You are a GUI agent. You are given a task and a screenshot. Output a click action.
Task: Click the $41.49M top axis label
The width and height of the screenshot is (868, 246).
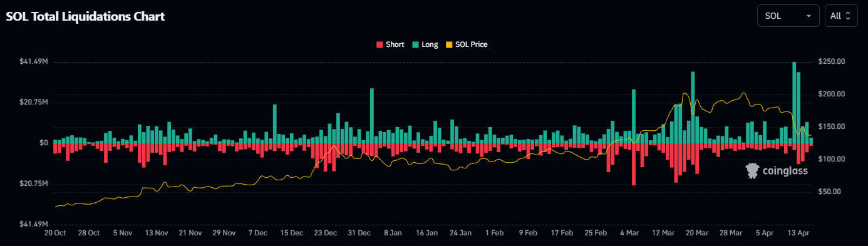pos(34,61)
